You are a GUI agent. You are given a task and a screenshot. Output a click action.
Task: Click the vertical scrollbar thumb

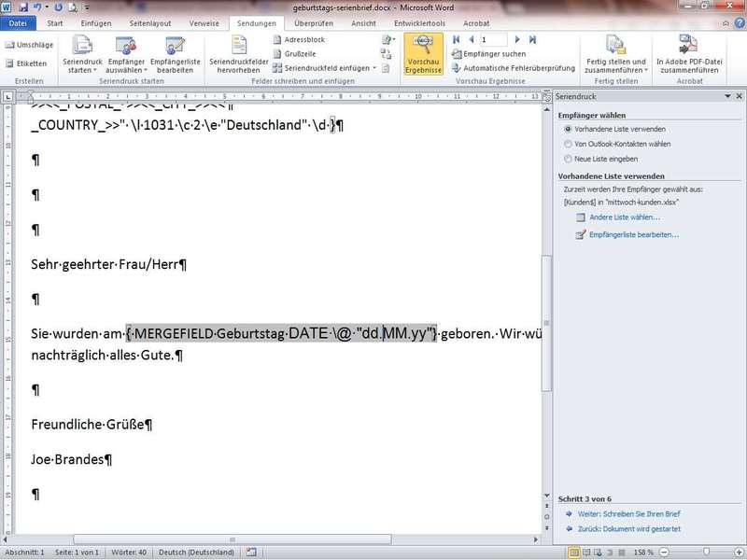tap(546, 323)
